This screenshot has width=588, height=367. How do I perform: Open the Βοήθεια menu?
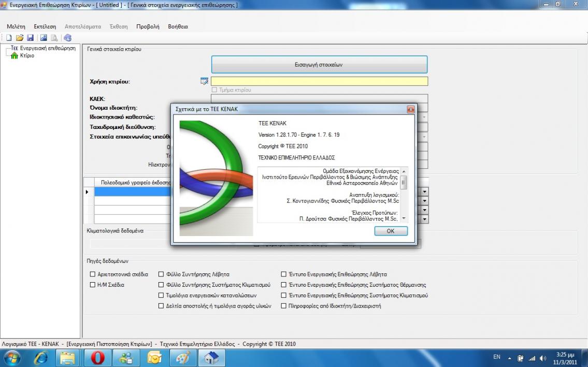coord(178,26)
